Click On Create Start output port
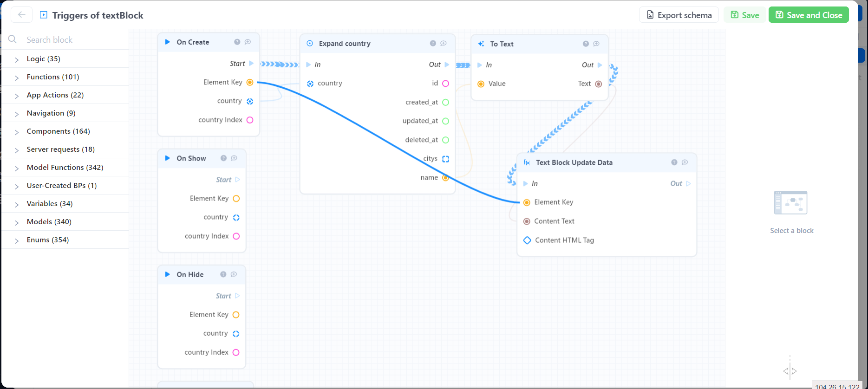868x389 pixels. click(251, 63)
